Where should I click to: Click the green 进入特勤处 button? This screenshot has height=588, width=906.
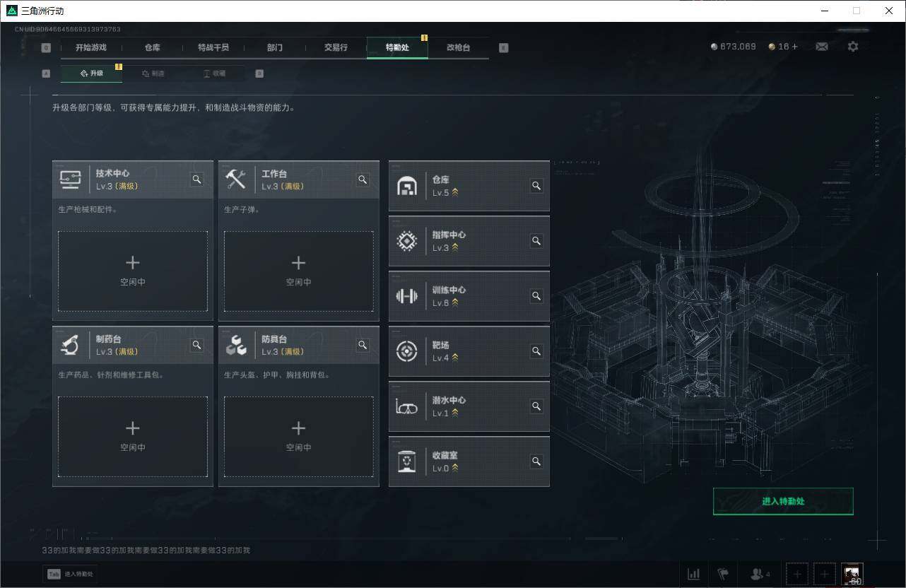coord(782,501)
